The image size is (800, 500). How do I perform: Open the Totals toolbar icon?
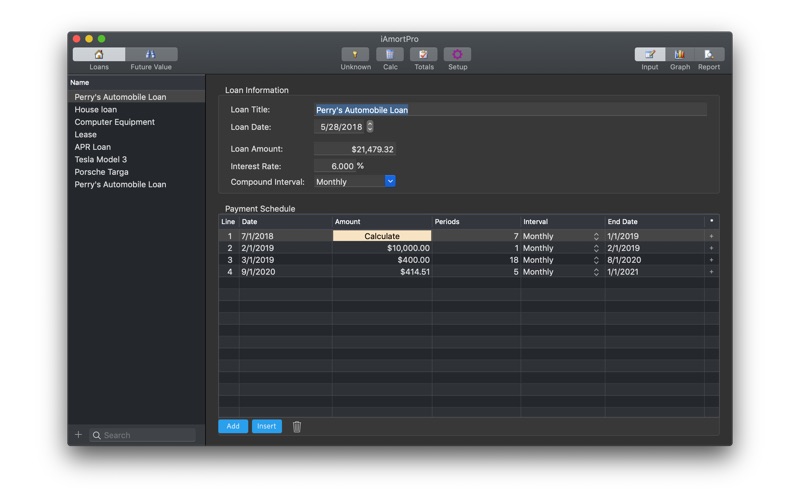tap(423, 54)
